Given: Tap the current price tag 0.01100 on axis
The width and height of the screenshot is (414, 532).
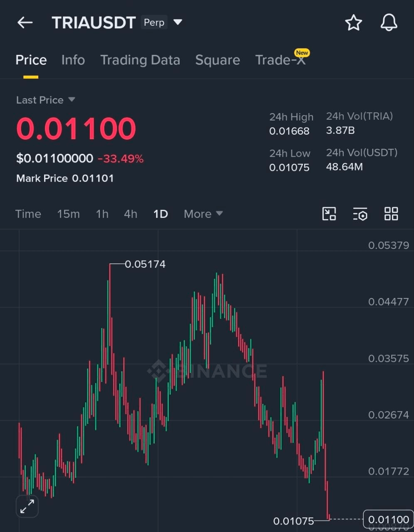Looking at the screenshot, I should tap(389, 519).
